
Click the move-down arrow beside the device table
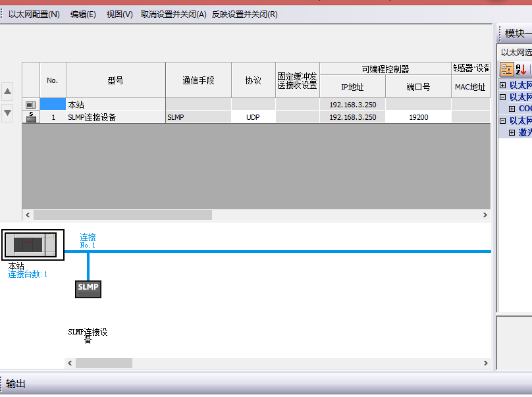pyautogui.click(x=8, y=113)
